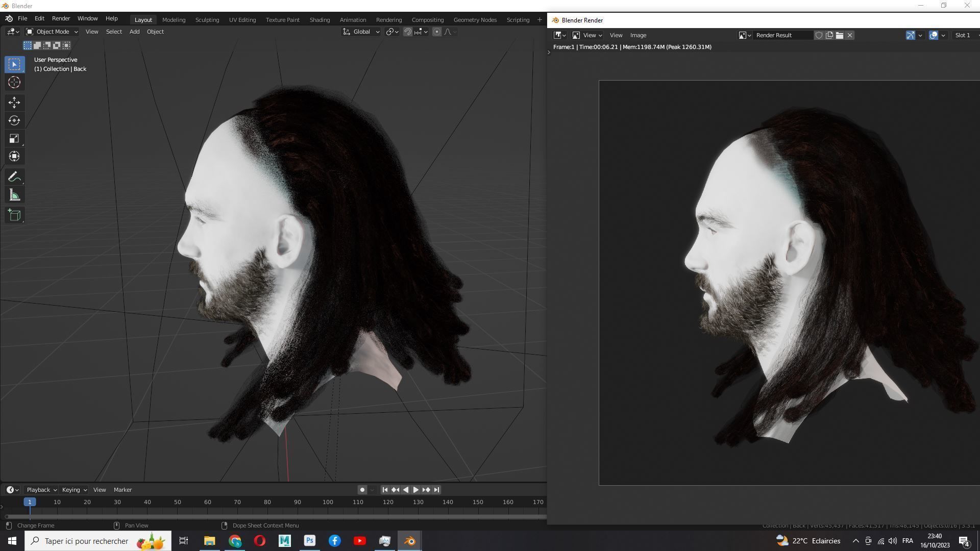Open timeline editor type dropdown
Viewport: 980px width, 551px height.
(13, 490)
